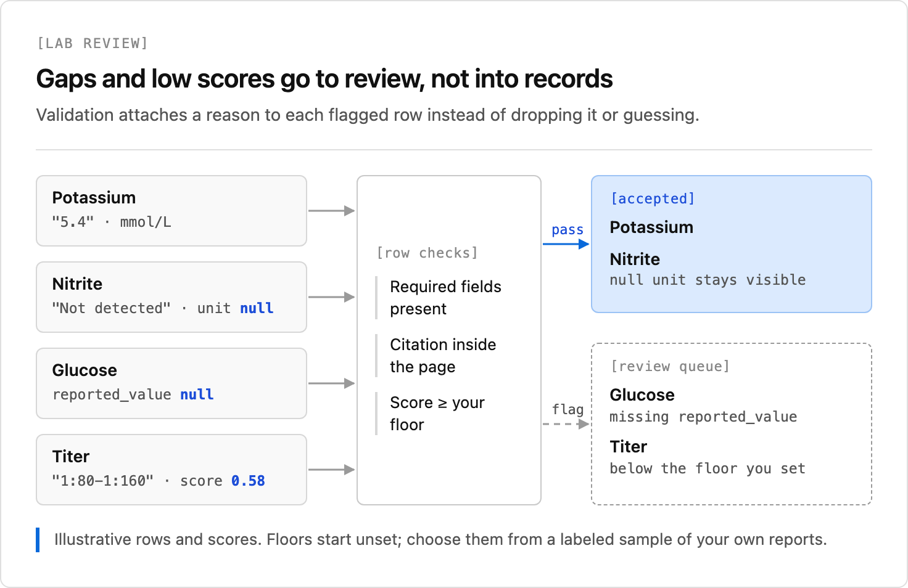Screen dimensions: 908x588
Task: Click Potassium in the accepted panel
Action: point(651,227)
